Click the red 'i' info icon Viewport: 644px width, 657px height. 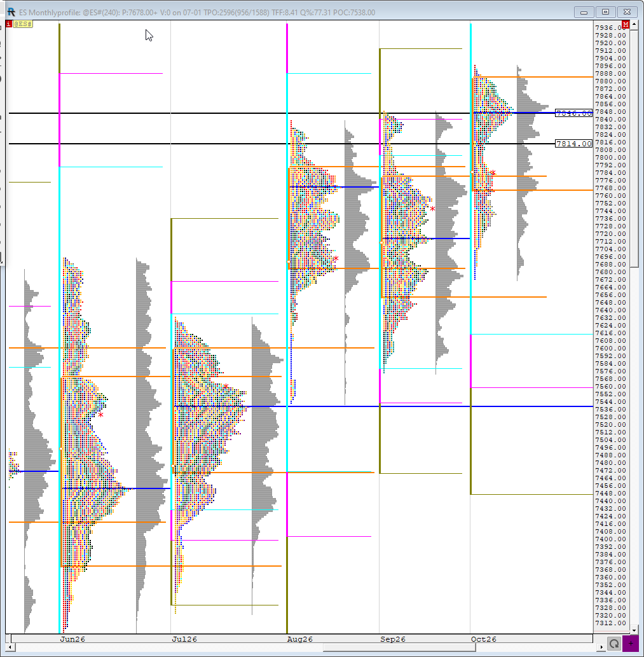point(9,24)
